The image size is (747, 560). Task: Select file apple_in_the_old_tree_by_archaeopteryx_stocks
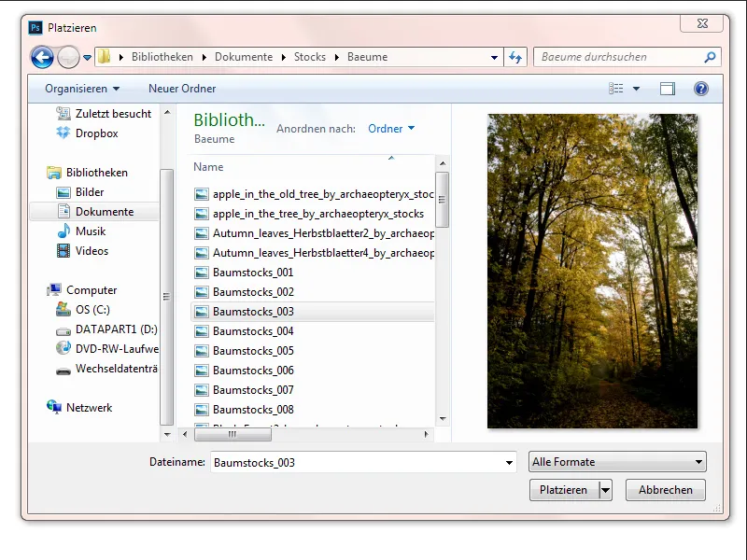(314, 194)
